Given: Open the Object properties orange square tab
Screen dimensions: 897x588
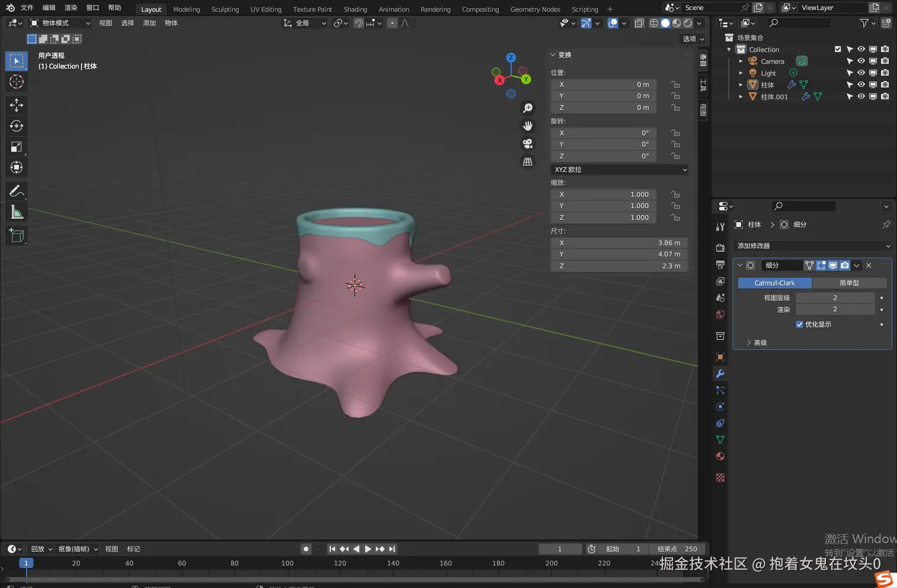Looking at the screenshot, I should (720, 357).
